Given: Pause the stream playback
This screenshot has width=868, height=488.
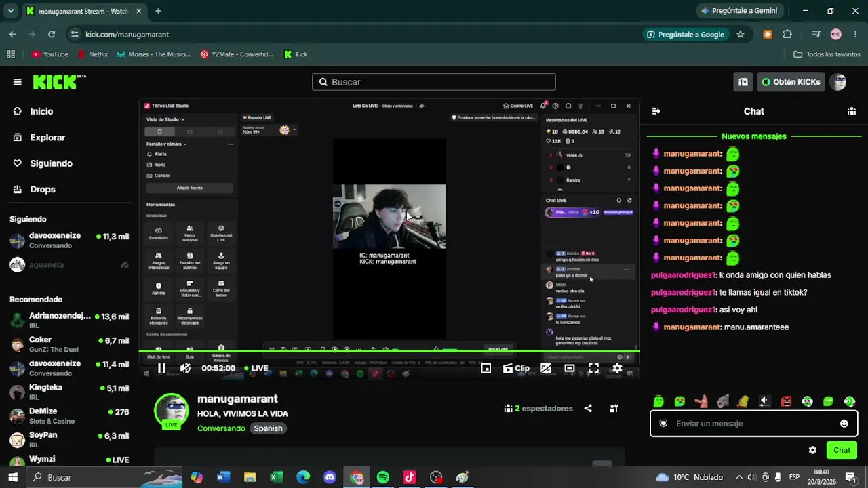Looking at the screenshot, I should click(161, 368).
